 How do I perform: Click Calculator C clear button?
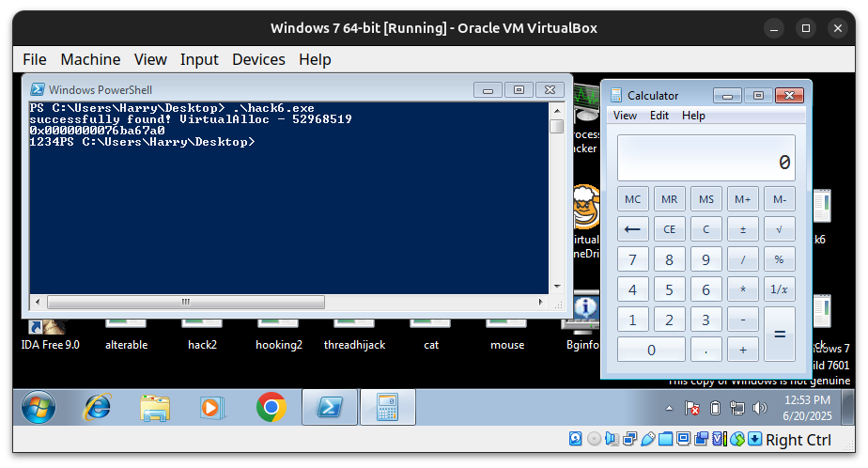click(705, 228)
